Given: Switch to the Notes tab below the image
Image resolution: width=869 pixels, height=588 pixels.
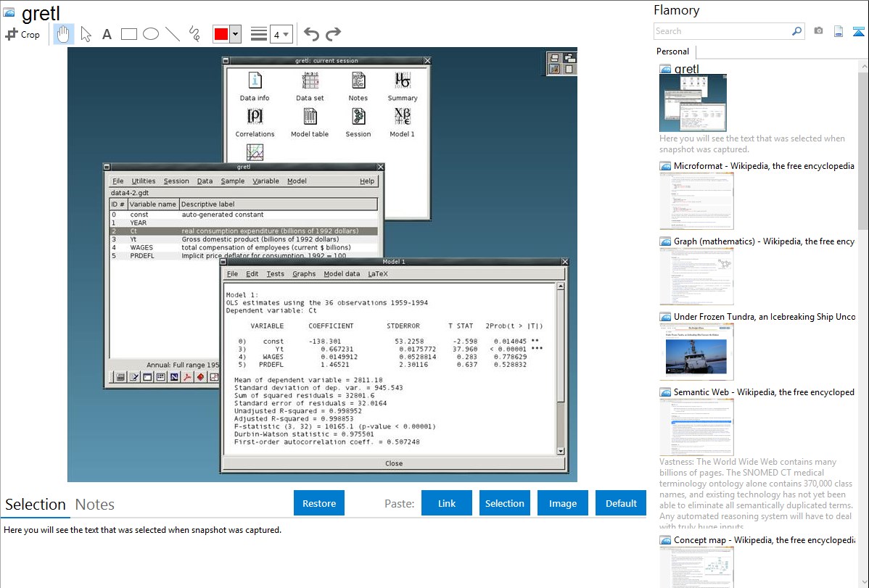Looking at the screenshot, I should 95,505.
